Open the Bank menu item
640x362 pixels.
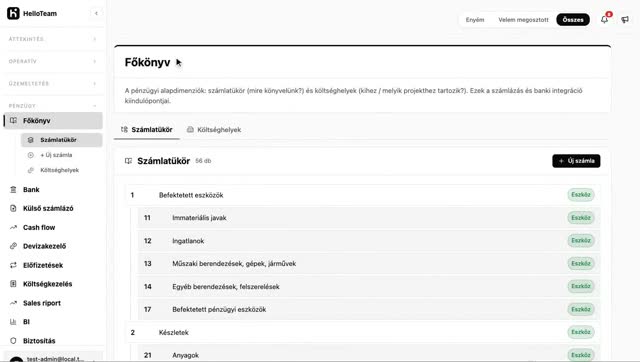53,190
